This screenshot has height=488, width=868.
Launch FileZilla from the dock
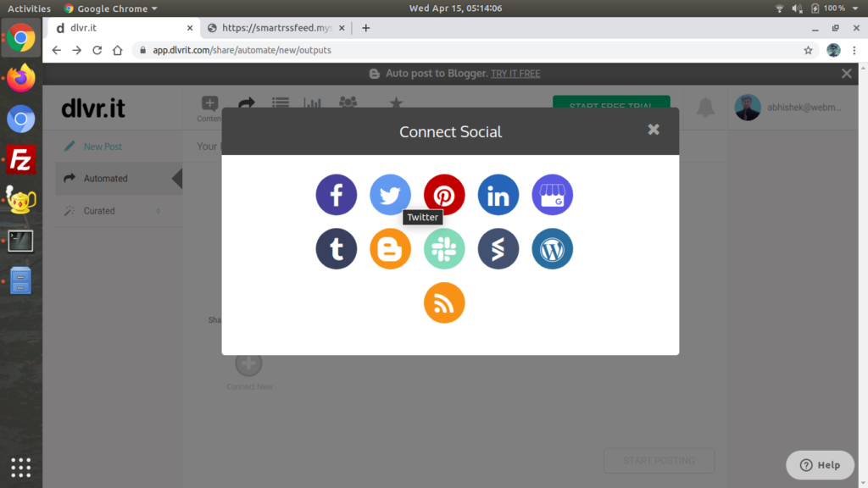click(21, 160)
